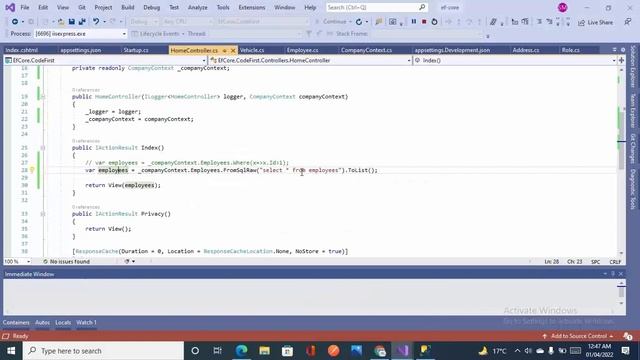The height and width of the screenshot is (360, 640).
Task: Open Task View on the taskbar
Action: 218,351
